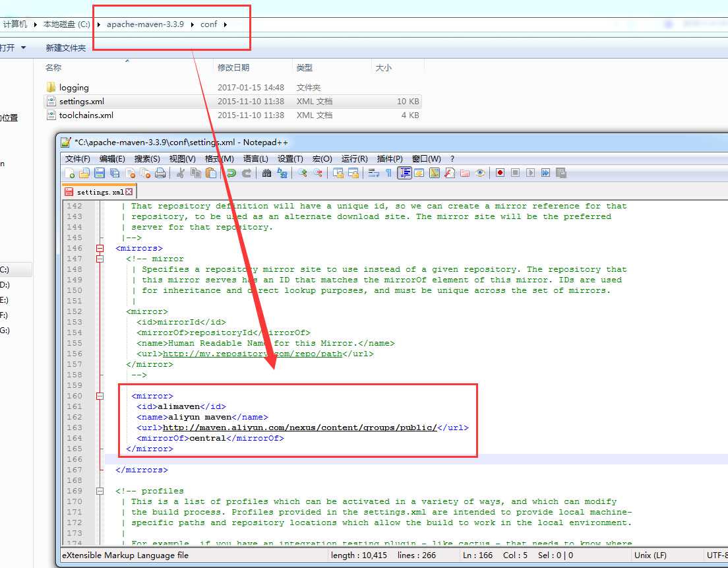Open the 视图(V) menu
This screenshot has width=728, height=568.
click(x=182, y=159)
